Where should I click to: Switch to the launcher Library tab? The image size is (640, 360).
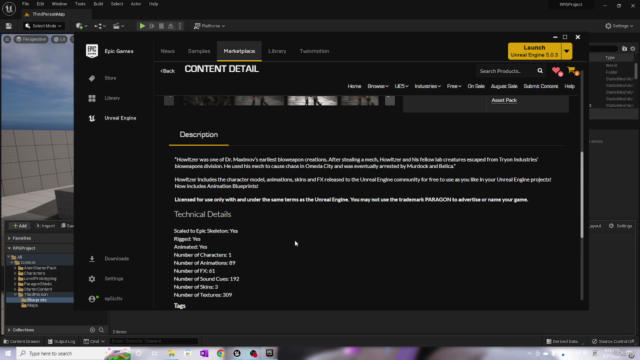(x=277, y=51)
